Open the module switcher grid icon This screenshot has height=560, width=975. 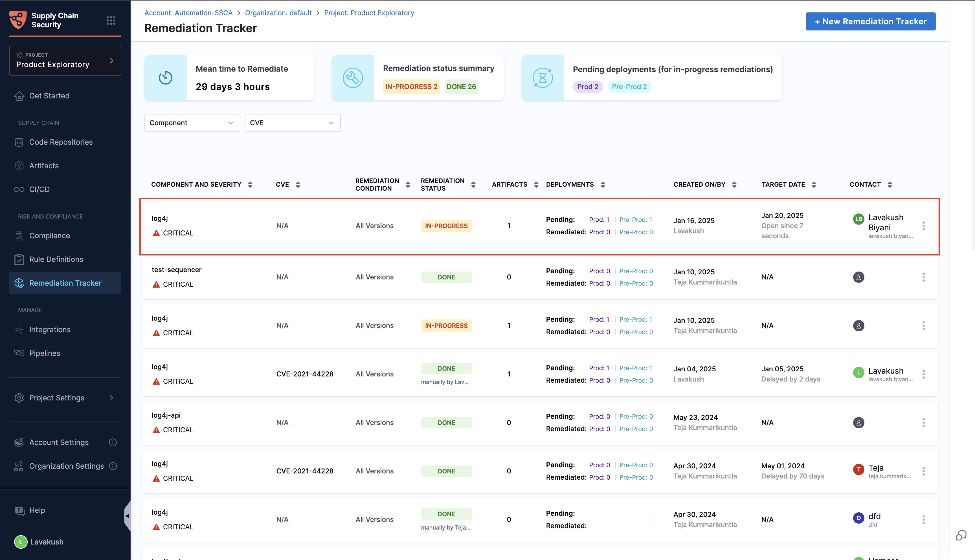tap(111, 20)
